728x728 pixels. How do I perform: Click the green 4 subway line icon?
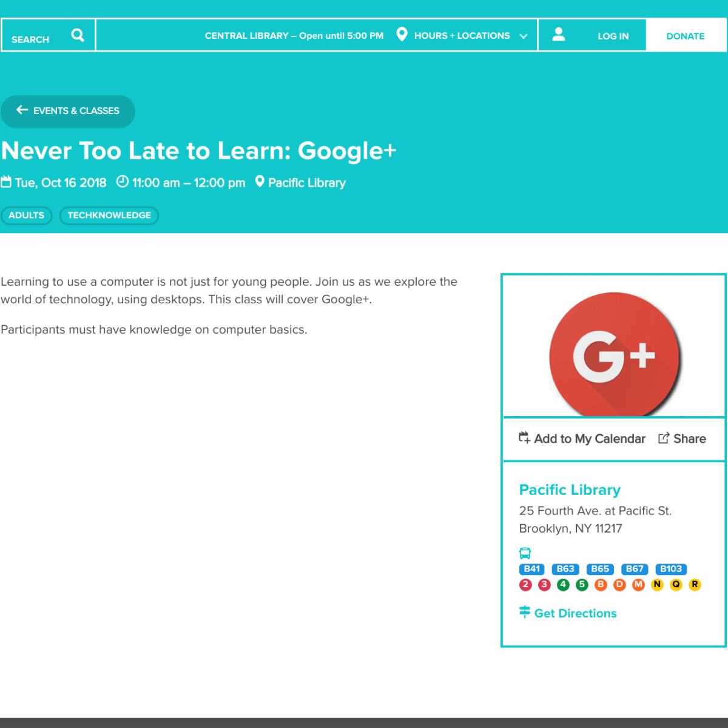pos(564,585)
